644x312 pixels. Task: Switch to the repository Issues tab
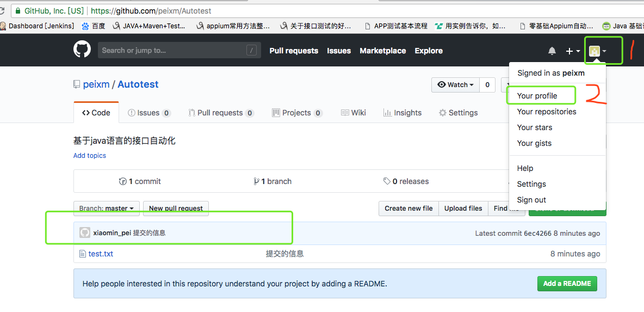click(x=149, y=113)
